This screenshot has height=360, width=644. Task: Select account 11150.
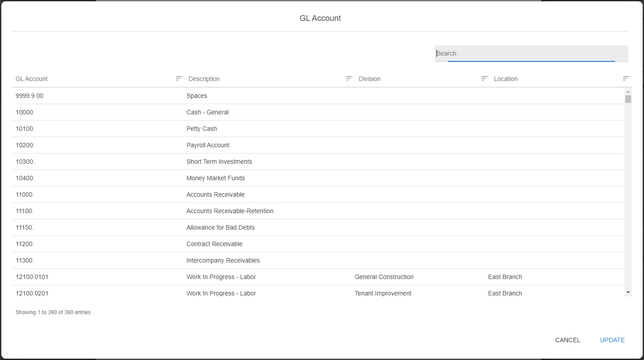[25, 227]
